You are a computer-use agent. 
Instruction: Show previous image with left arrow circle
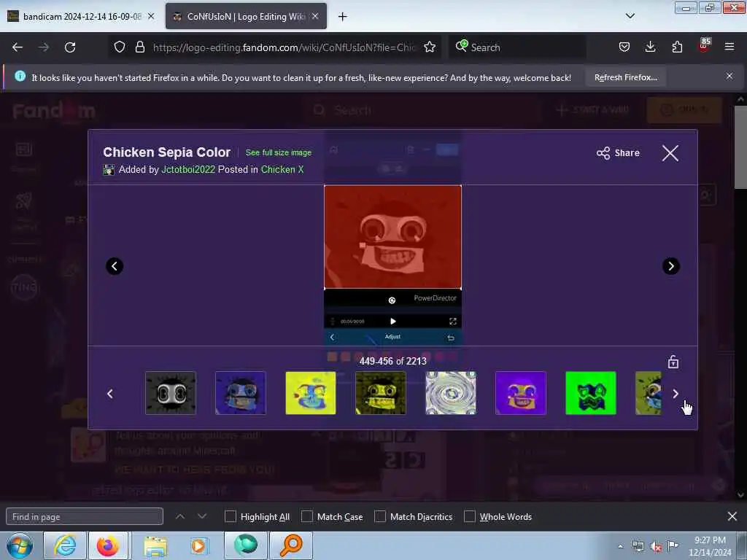click(115, 266)
